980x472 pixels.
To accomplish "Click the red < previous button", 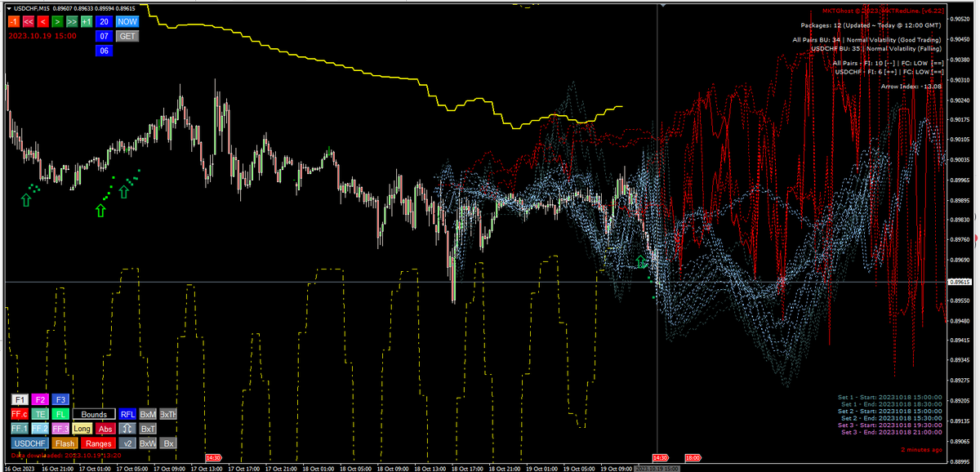I will coord(43,21).
